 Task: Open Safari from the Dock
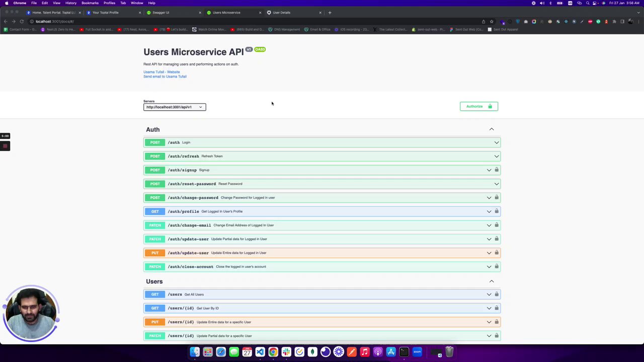pyautogui.click(x=221, y=352)
